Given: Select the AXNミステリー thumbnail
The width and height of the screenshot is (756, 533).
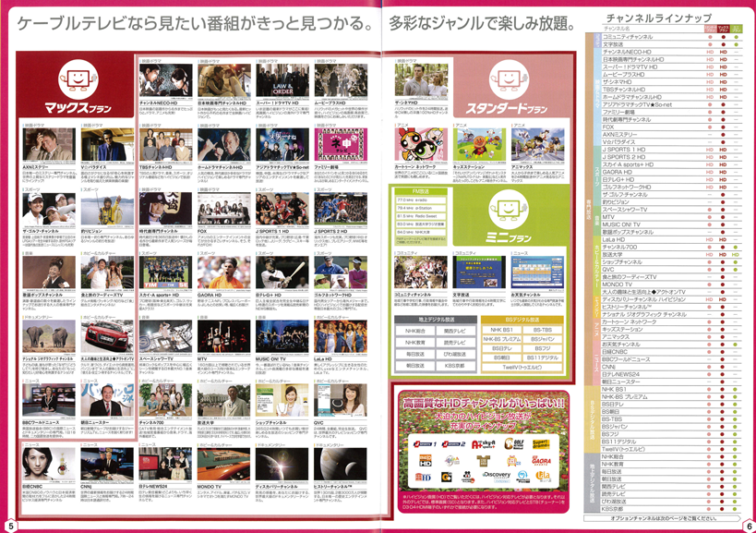Looking at the screenshot, I should [49, 144].
